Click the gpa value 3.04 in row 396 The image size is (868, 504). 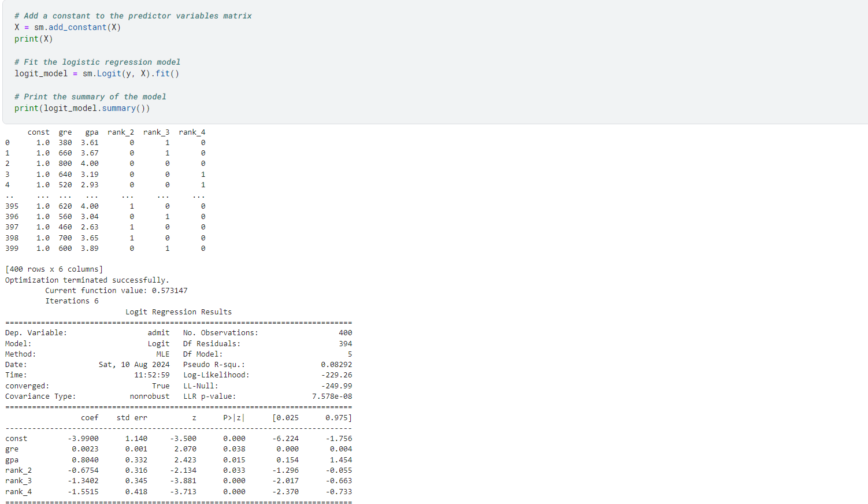point(90,217)
